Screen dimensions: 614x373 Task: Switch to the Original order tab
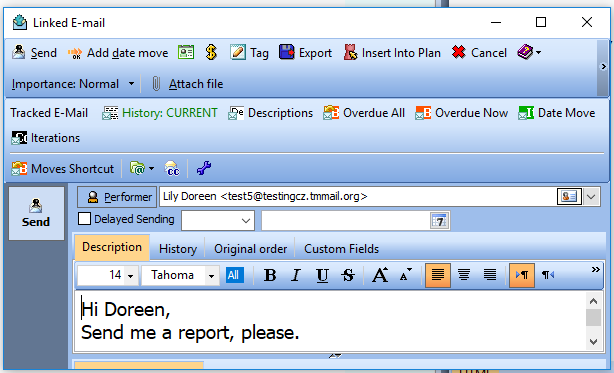pos(250,249)
